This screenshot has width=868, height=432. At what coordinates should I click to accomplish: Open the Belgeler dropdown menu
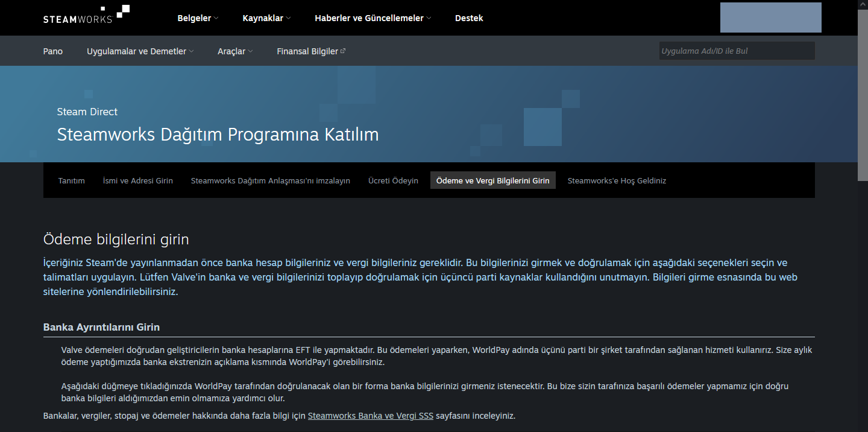pos(198,18)
